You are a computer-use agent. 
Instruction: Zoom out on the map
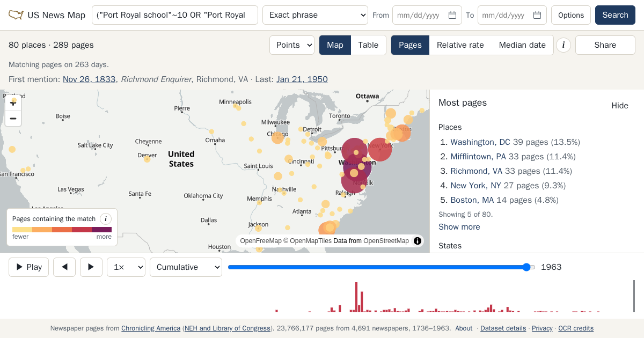tap(13, 119)
